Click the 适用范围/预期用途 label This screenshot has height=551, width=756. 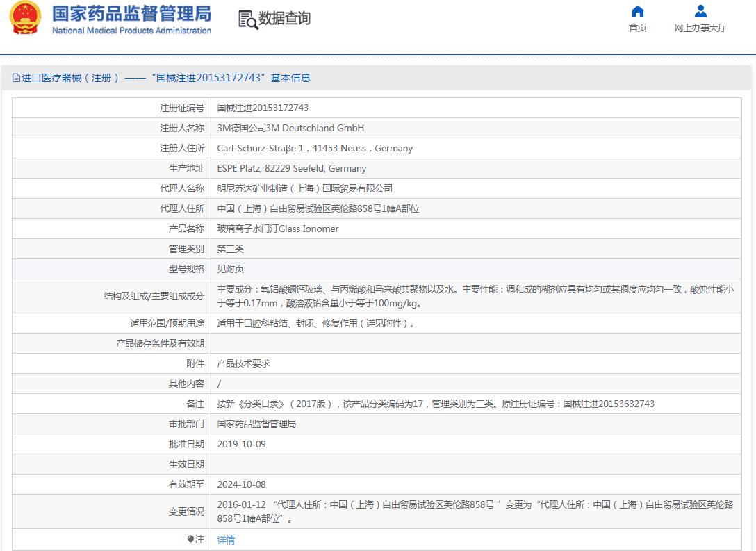167,324
